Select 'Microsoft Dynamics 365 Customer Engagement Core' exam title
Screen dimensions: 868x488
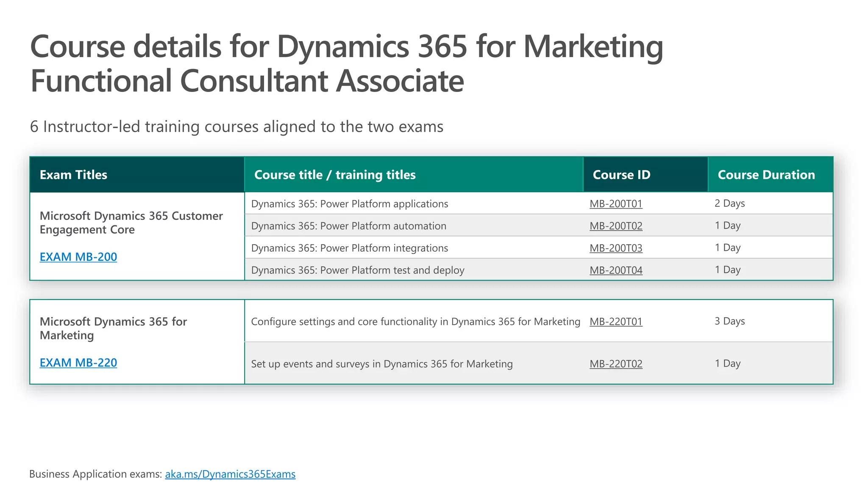131,222
